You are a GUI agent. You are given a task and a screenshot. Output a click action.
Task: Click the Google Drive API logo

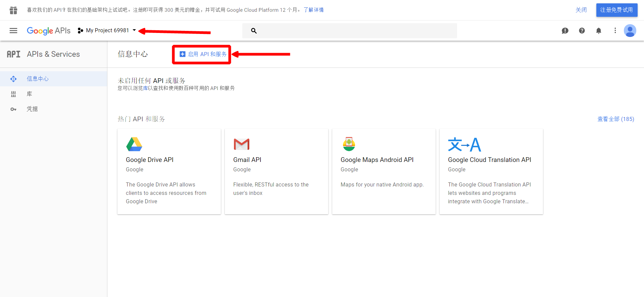click(x=134, y=144)
